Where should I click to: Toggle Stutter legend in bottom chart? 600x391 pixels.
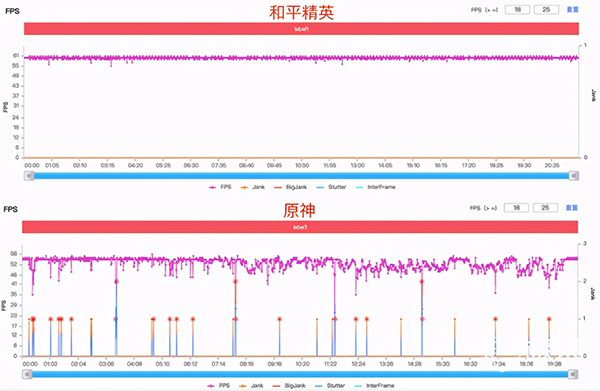[330, 386]
